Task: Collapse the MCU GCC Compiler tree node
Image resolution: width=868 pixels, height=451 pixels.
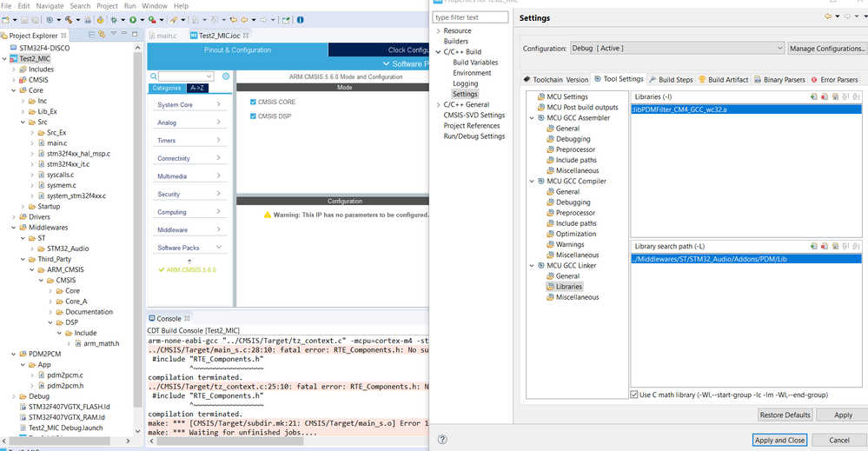Action: [532, 181]
